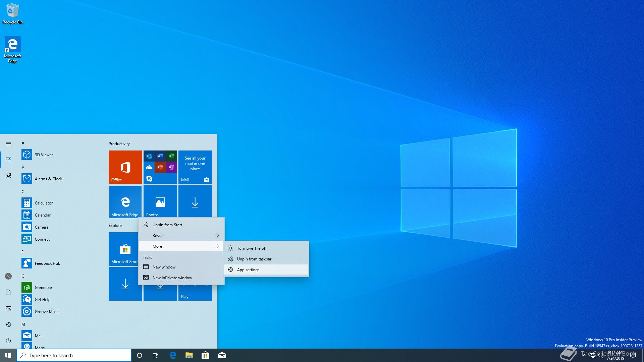
Task: Select the all apps list view icon
Action: tap(8, 176)
